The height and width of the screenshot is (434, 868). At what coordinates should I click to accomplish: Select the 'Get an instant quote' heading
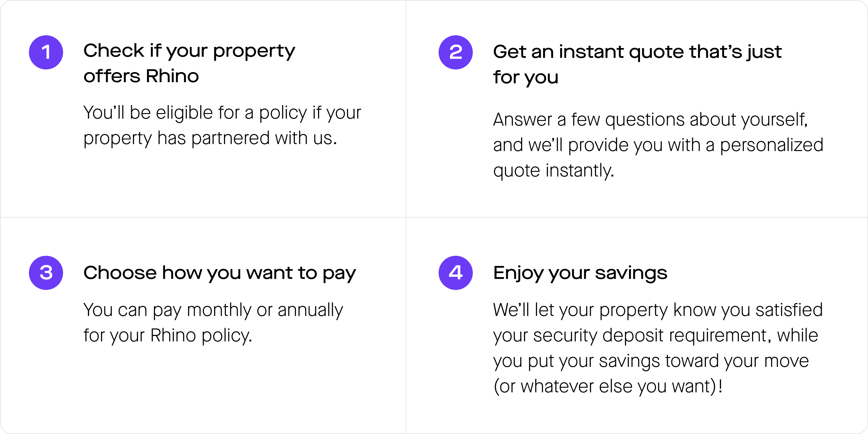(x=637, y=64)
